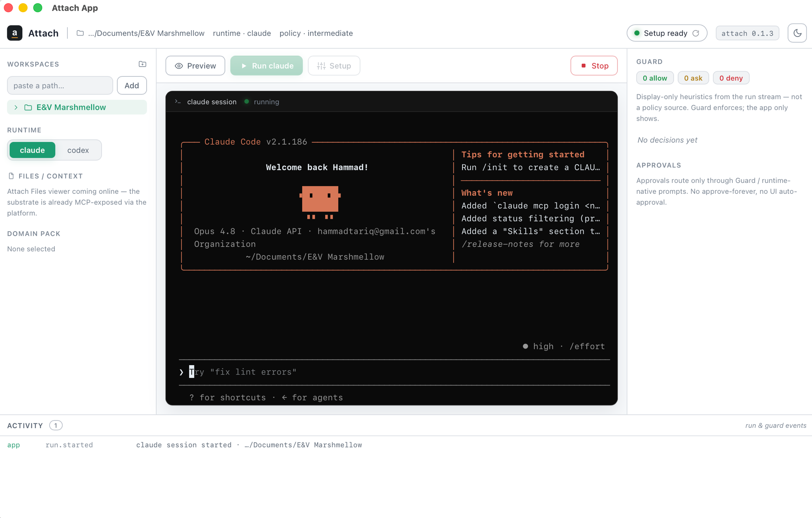Click the Run claude button
The image size is (812, 518).
tap(266, 66)
